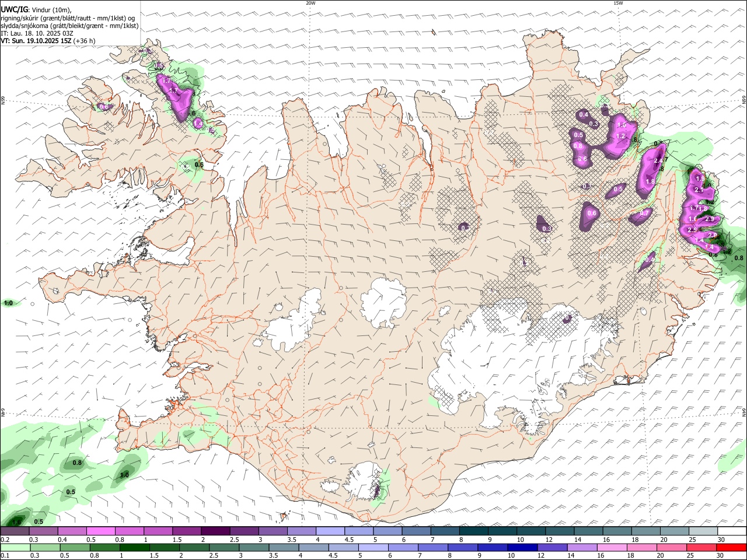Click the grey-blue swatch at 3.5 on rain scale
The height and width of the screenshot is (560, 747).
[x=284, y=548]
